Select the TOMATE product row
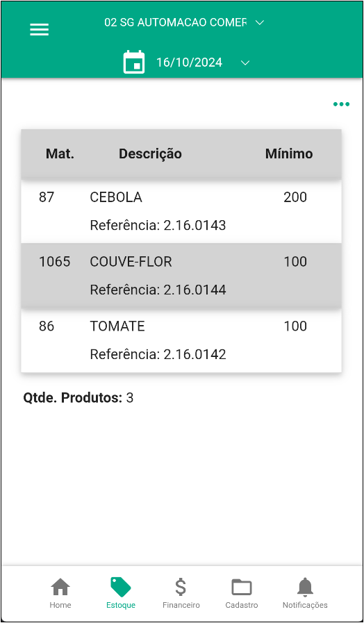 coord(181,340)
